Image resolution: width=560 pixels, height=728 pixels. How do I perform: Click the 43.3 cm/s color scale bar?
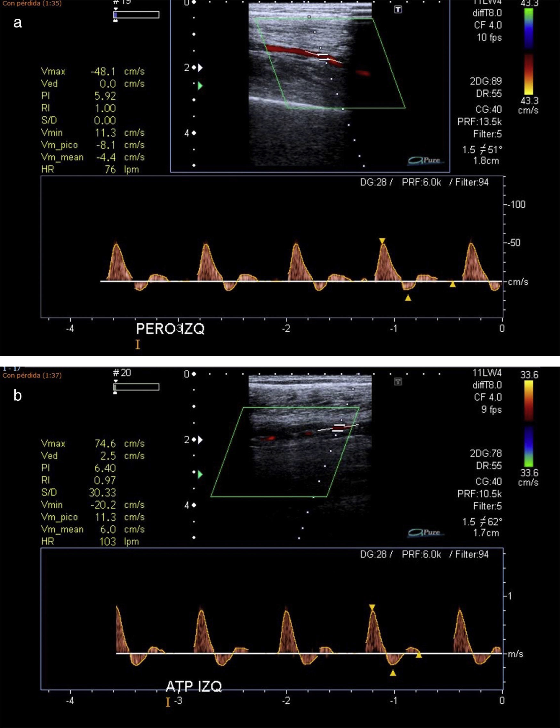pyautogui.click(x=529, y=51)
